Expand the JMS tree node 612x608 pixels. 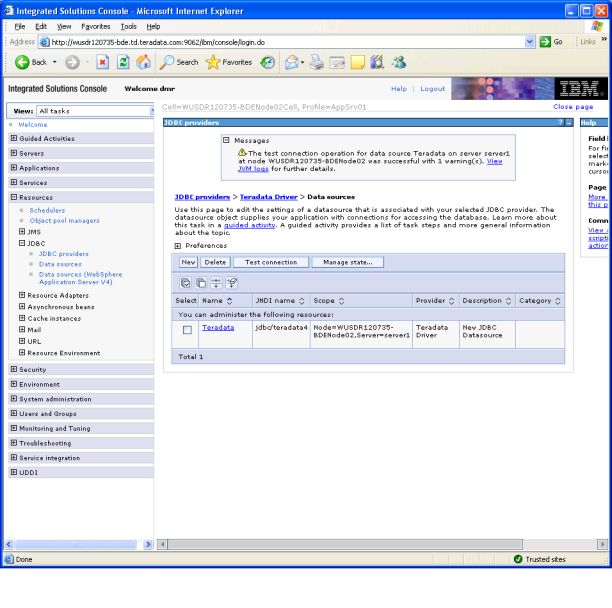22,231
